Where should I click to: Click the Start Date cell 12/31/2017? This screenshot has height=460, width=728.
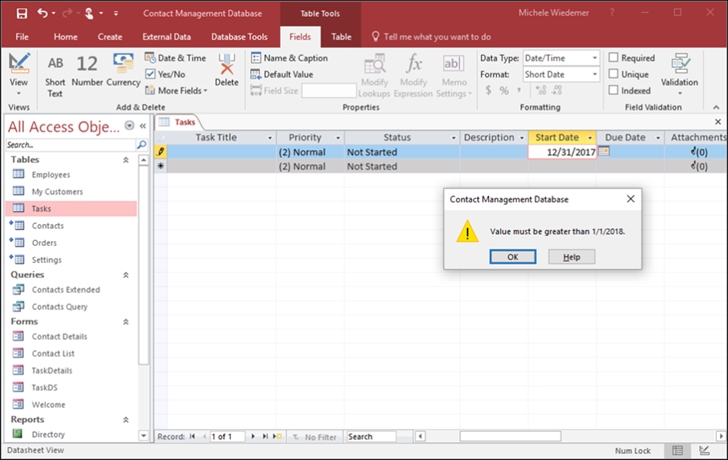(562, 152)
